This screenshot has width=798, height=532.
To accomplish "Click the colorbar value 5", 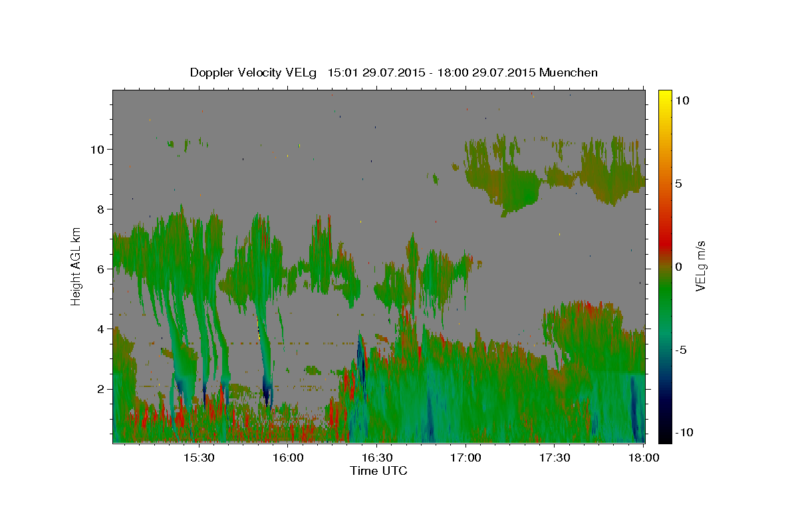I will coord(679,184).
